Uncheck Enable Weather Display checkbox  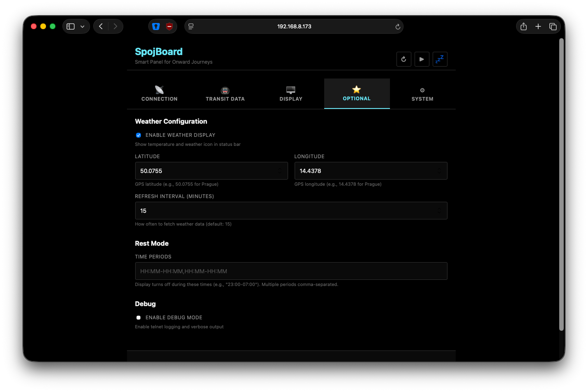click(138, 135)
